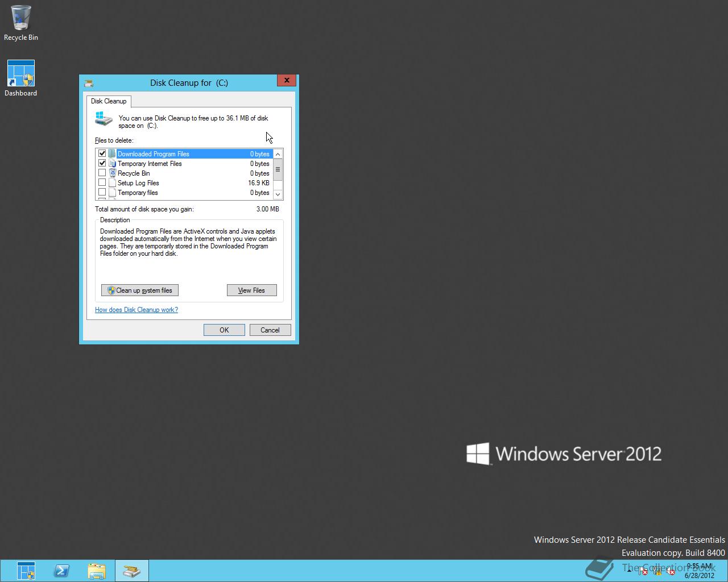Click the file list scroll-down arrow
This screenshot has height=582, width=728.
point(278,194)
